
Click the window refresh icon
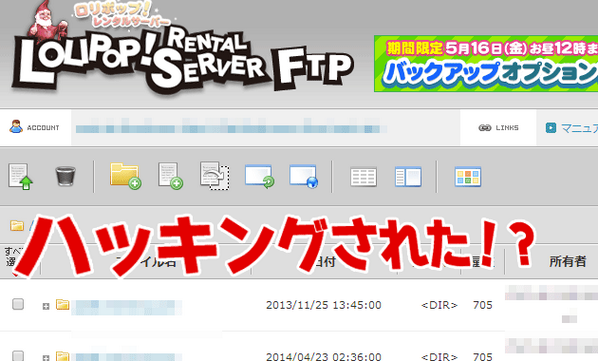click(259, 176)
